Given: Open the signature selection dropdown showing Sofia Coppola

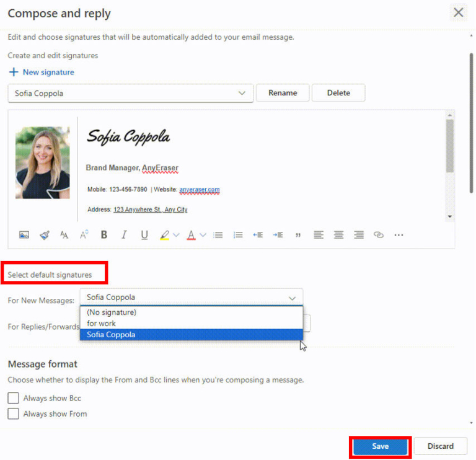Looking at the screenshot, I should 131,93.
